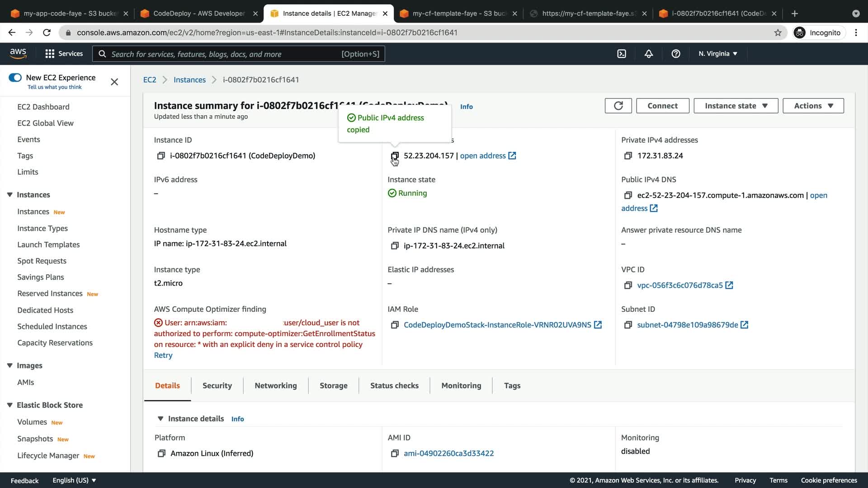Switch to the Networking tab
868x488 pixels.
click(x=275, y=385)
